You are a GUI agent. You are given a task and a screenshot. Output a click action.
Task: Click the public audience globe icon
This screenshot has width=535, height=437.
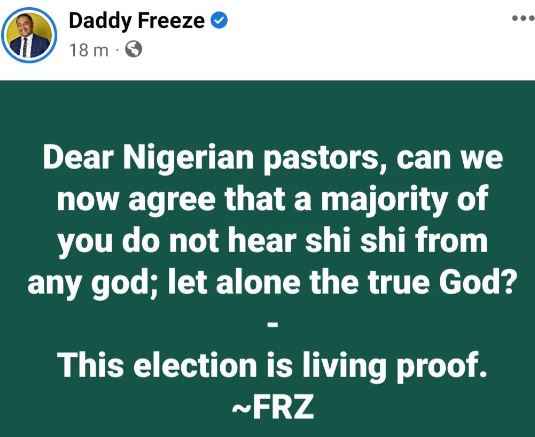134,49
